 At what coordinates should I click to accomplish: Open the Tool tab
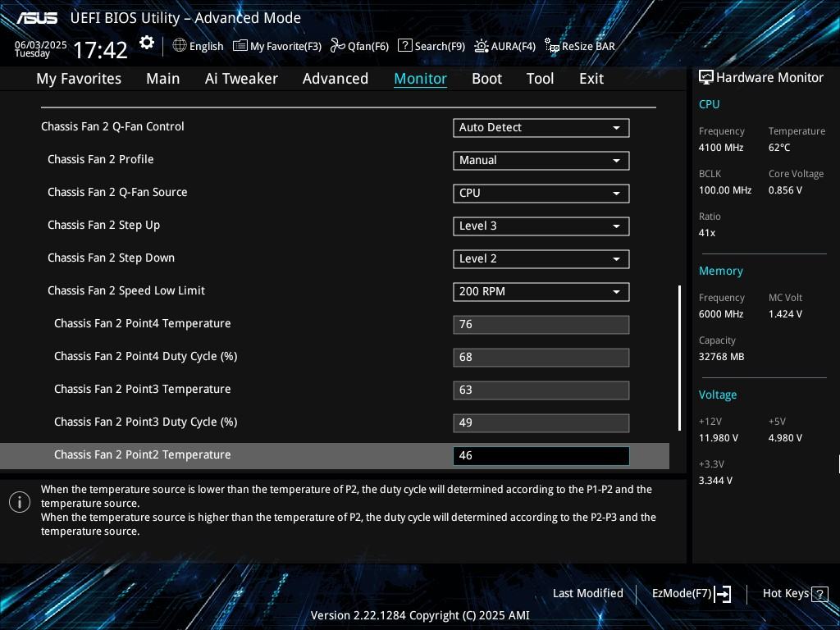540,79
